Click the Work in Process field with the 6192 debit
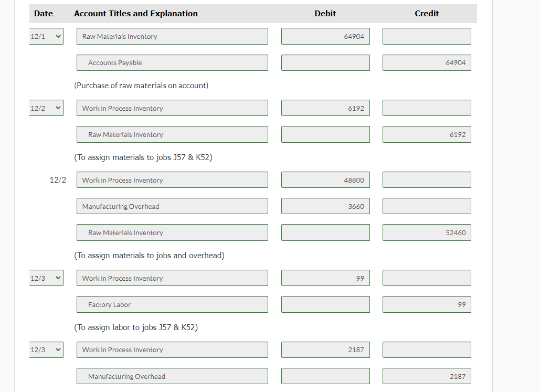Image resolution: width=540 pixels, height=392 pixels. [172, 108]
